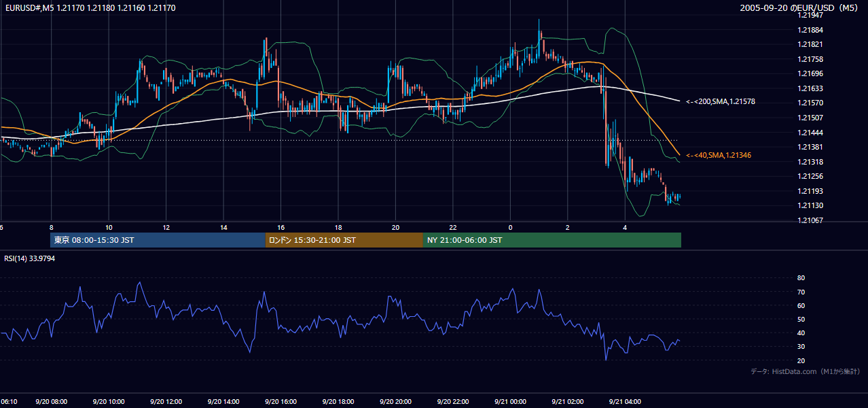
Task: Click hour label 16 under price chart
Action: click(x=281, y=227)
